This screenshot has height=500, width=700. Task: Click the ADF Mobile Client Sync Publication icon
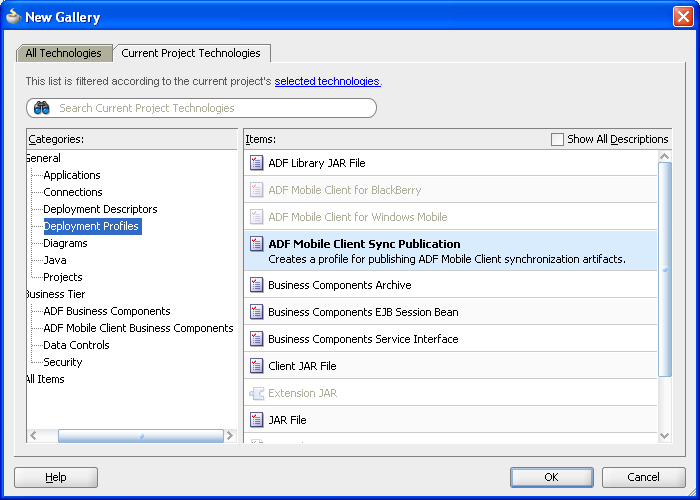(256, 244)
